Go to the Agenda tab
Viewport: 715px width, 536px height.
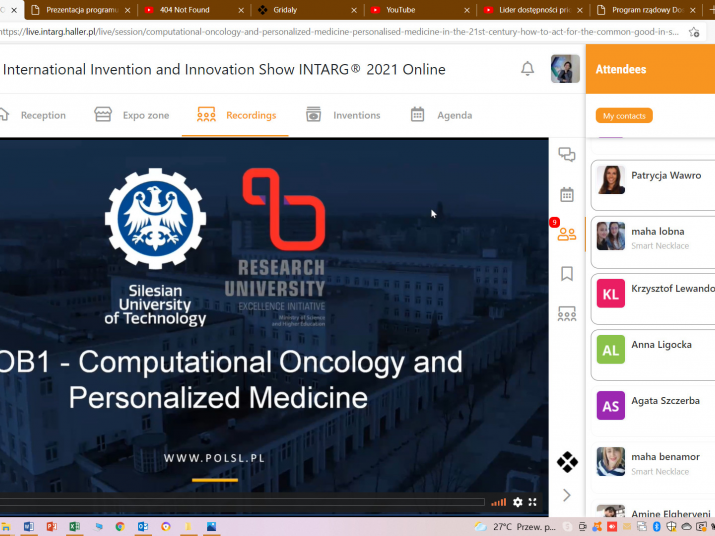point(441,115)
